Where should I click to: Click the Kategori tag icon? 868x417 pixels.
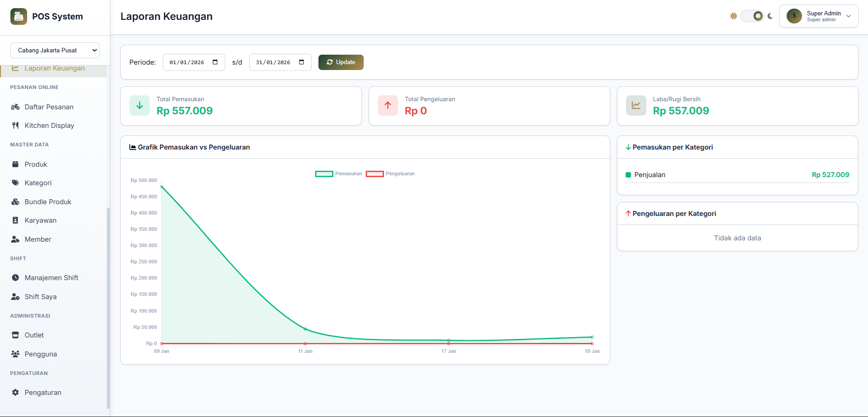(15, 183)
